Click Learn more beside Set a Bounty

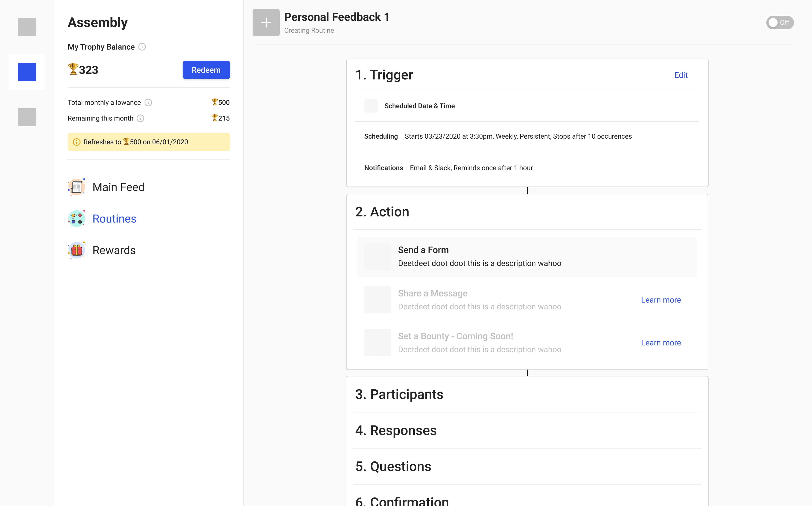pos(661,343)
